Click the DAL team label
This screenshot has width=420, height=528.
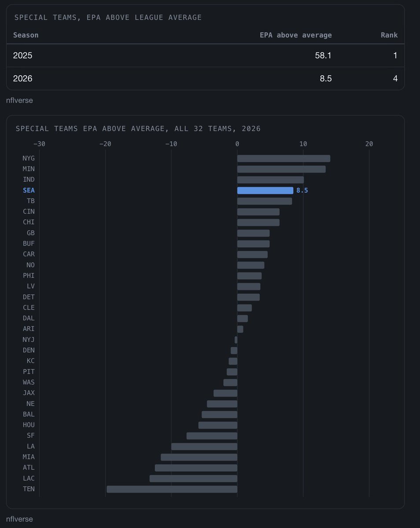29,318
